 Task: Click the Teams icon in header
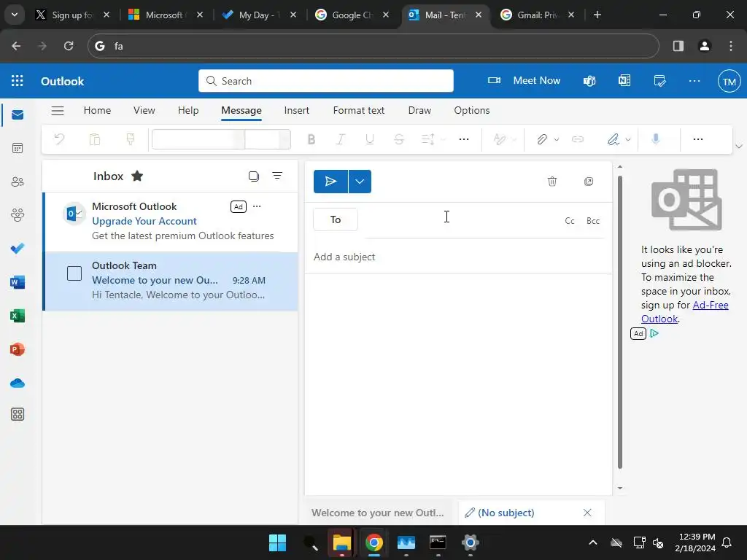tap(589, 81)
